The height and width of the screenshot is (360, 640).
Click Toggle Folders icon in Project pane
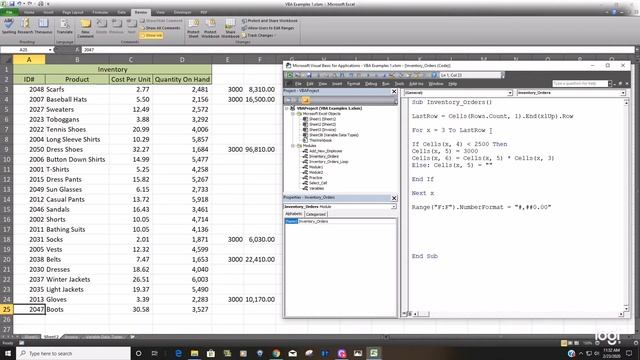click(x=305, y=100)
